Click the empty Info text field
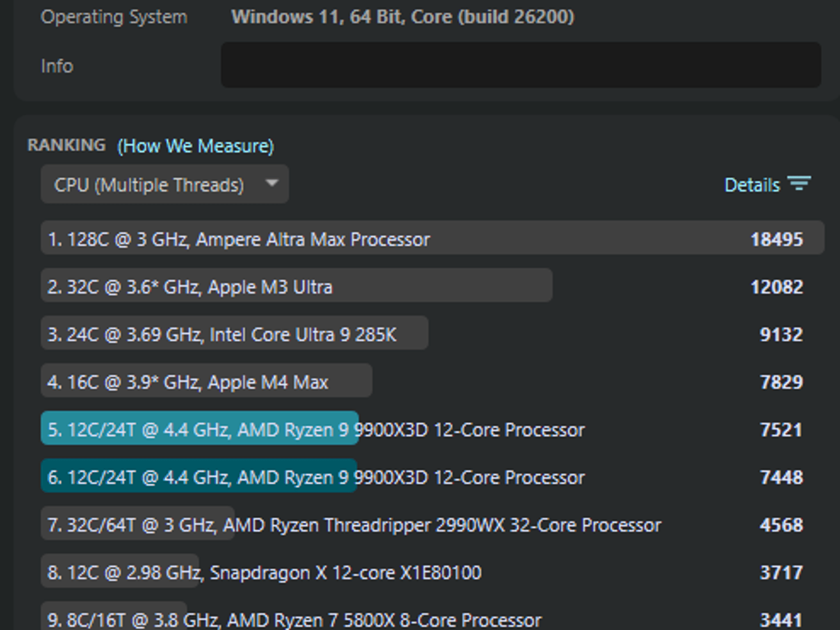Screen dimensions: 840x630 coord(521,65)
